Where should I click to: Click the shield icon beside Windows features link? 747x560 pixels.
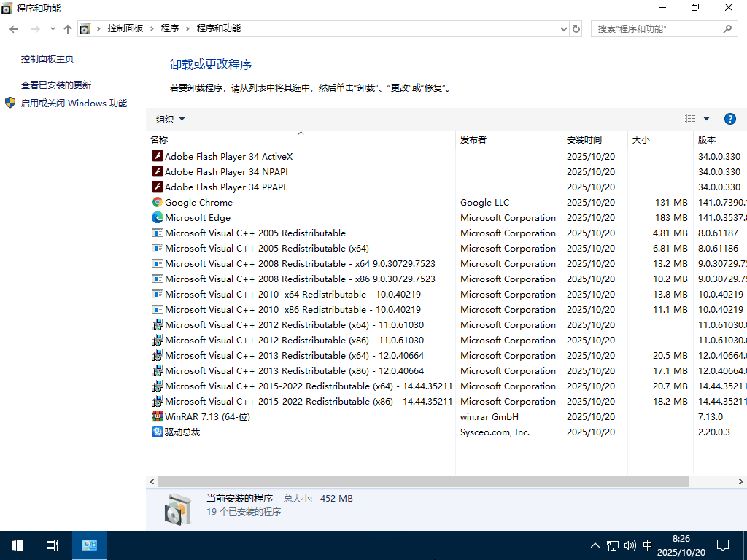tap(9, 103)
